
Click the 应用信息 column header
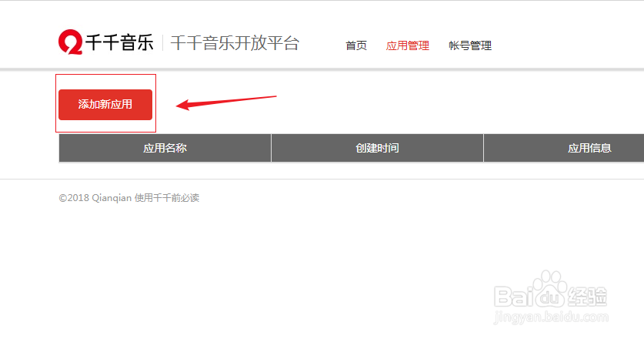coord(564,148)
